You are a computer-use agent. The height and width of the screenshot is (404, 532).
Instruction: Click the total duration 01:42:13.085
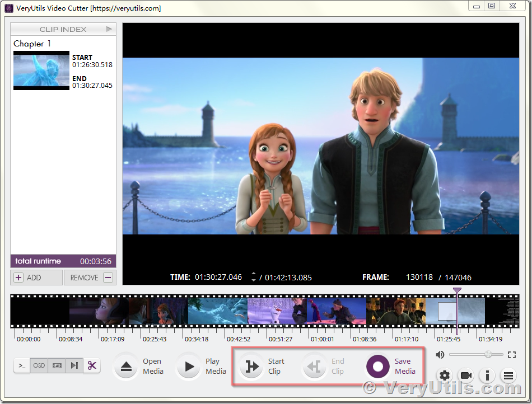288,278
